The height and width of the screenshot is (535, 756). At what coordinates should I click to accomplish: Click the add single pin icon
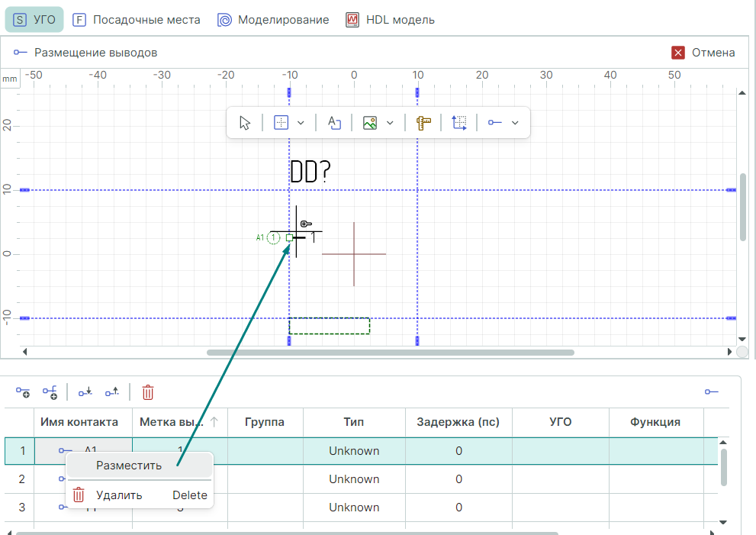[x=23, y=392]
